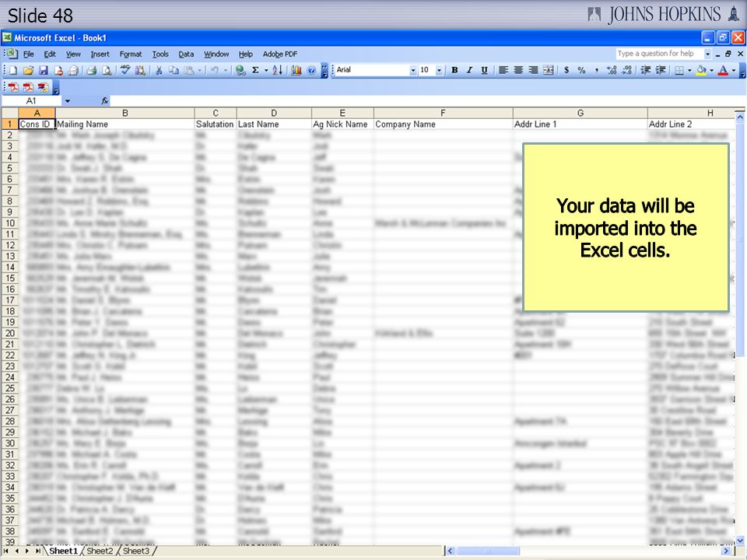This screenshot has width=747, height=560.
Task: Click the horizontal scrollbar thumb
Action: [488, 551]
